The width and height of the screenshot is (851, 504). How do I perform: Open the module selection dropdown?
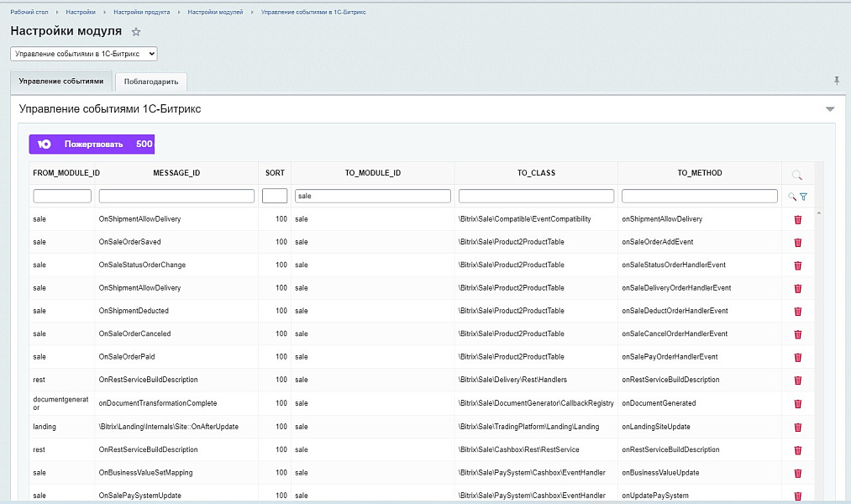[x=84, y=54]
